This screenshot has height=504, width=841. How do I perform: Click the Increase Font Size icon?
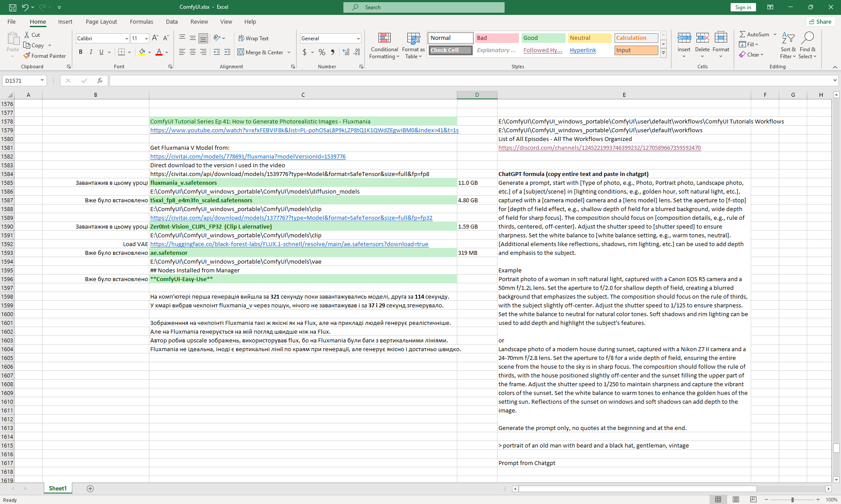(155, 38)
